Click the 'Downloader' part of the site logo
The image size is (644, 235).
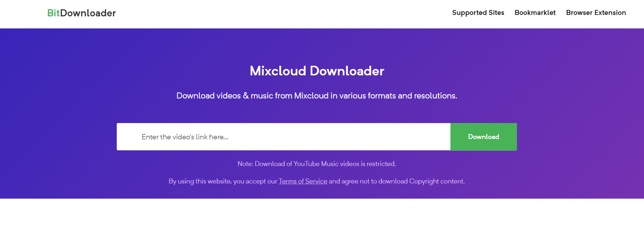[x=88, y=13]
